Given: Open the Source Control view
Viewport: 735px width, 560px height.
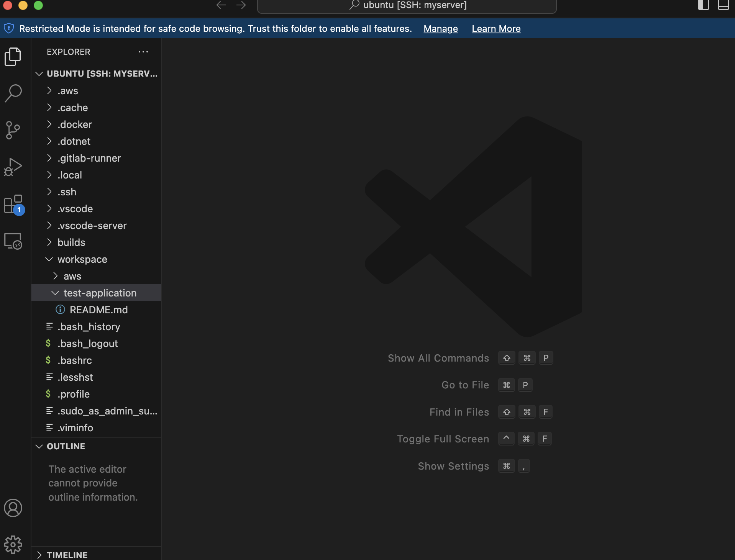Looking at the screenshot, I should [x=13, y=130].
